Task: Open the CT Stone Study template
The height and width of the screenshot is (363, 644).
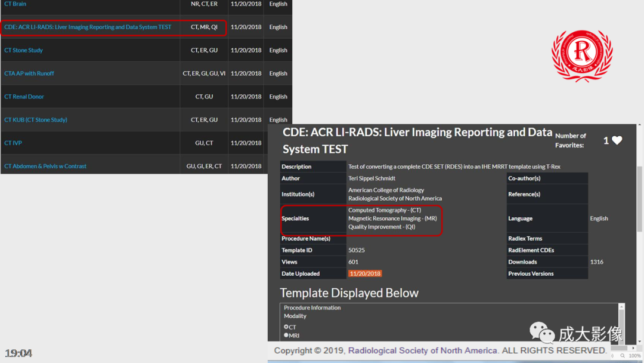Action: (x=24, y=51)
